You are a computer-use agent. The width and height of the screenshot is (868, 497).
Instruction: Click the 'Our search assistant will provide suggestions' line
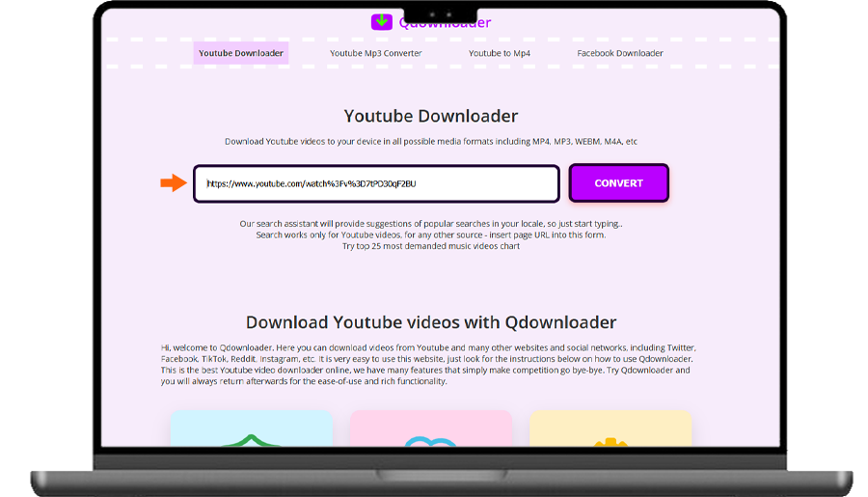coord(431,224)
